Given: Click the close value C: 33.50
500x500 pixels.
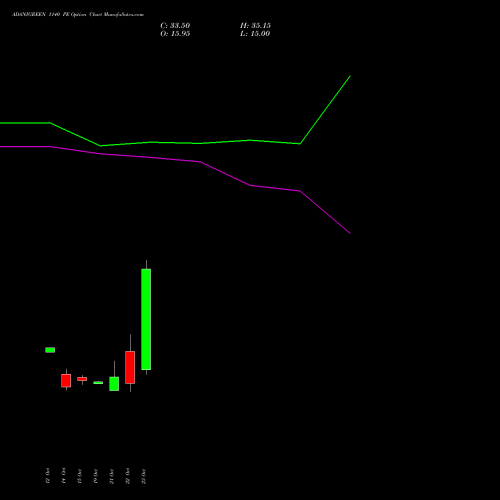Looking at the screenshot, I should coord(175,26).
